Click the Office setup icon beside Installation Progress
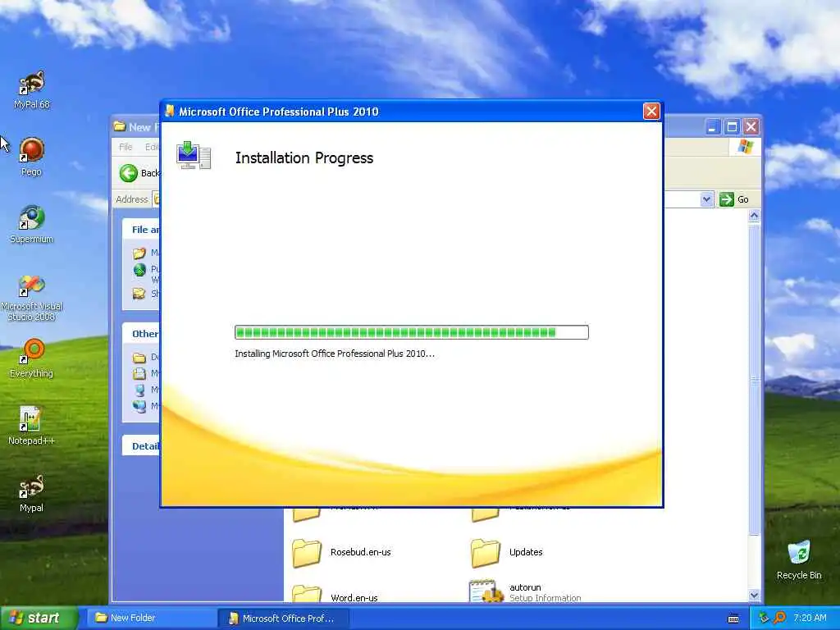840x630 pixels. coord(194,155)
